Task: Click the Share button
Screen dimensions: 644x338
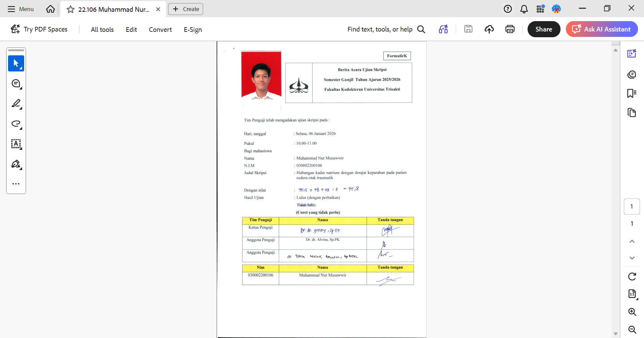Action: [544, 29]
